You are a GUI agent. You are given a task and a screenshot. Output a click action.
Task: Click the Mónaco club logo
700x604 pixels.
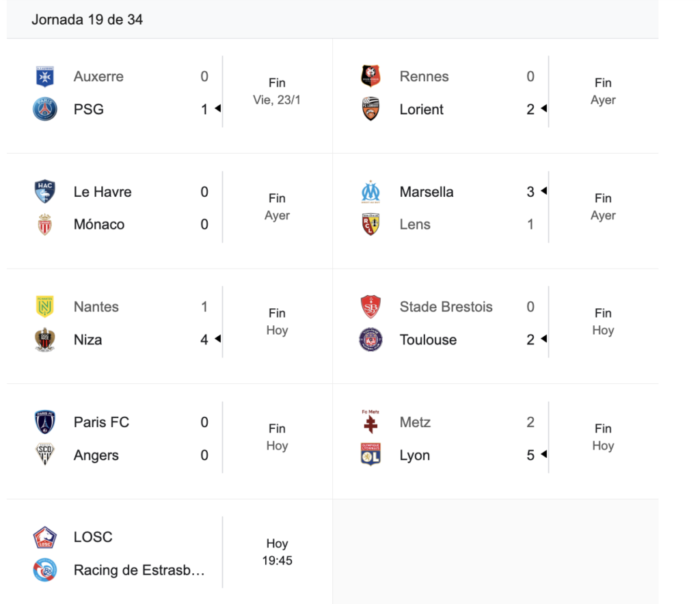[45, 225]
